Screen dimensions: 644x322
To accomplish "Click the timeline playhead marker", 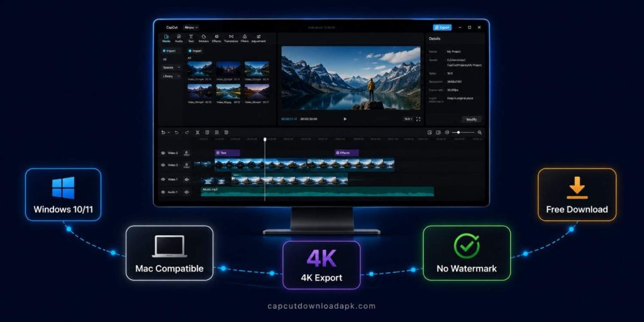I will 265,140.
